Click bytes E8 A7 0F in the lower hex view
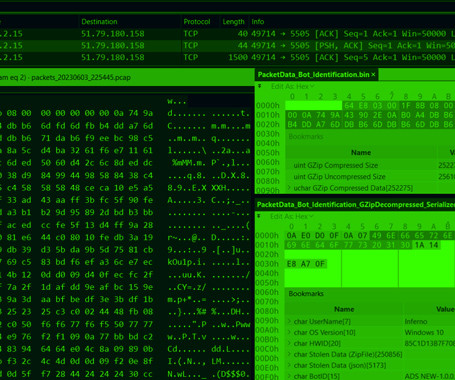 click(x=306, y=264)
